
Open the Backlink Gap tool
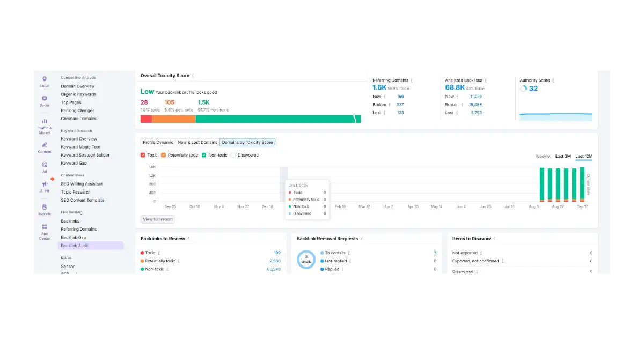click(x=74, y=237)
